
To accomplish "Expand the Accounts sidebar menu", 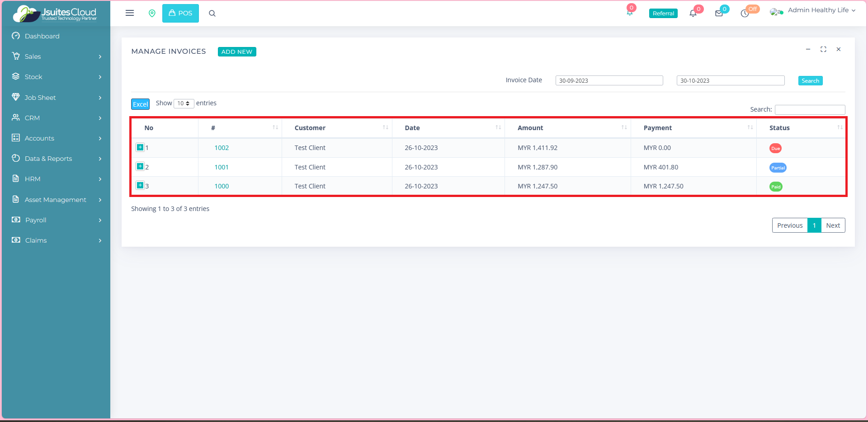I will click(x=56, y=138).
